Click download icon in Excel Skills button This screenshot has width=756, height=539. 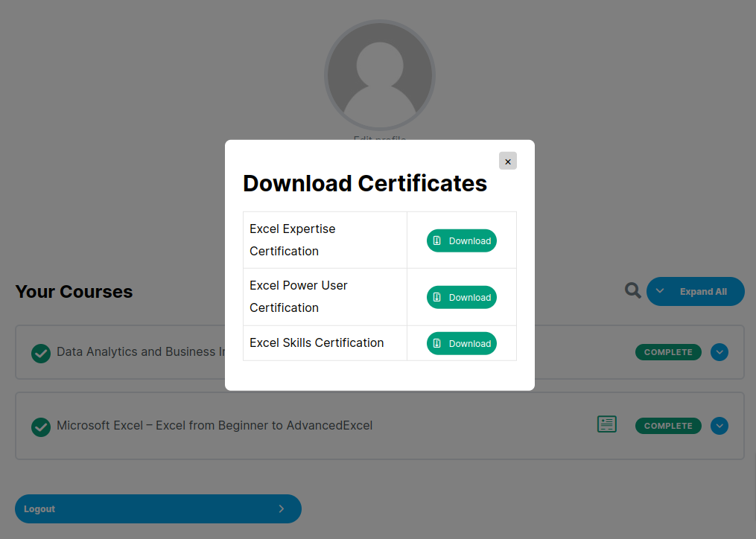coord(437,343)
